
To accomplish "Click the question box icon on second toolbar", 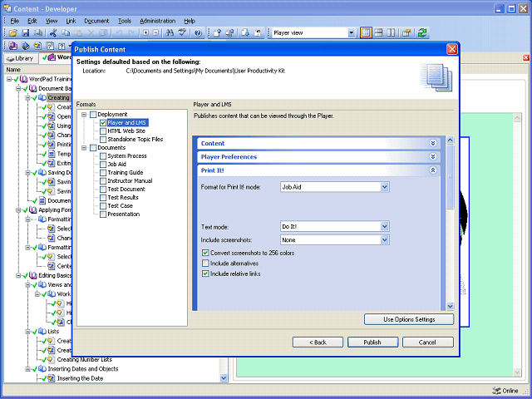I will click(x=62, y=46).
